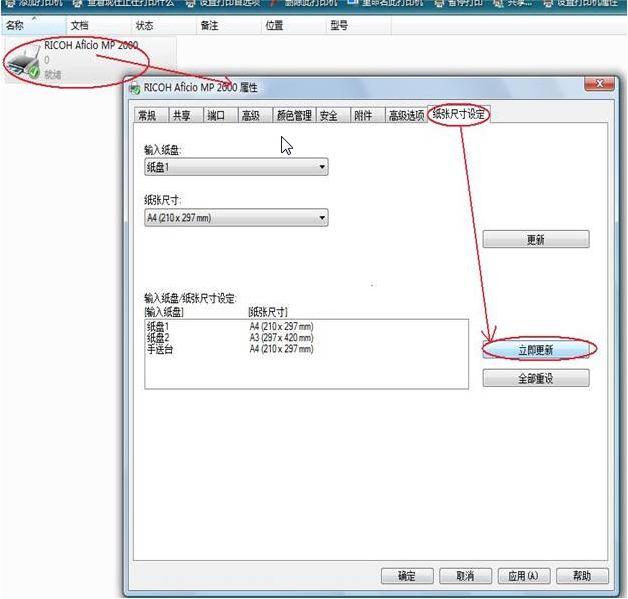Image resolution: width=628 pixels, height=599 pixels.
Task: Click the 全部重设 button
Action: pos(535,378)
